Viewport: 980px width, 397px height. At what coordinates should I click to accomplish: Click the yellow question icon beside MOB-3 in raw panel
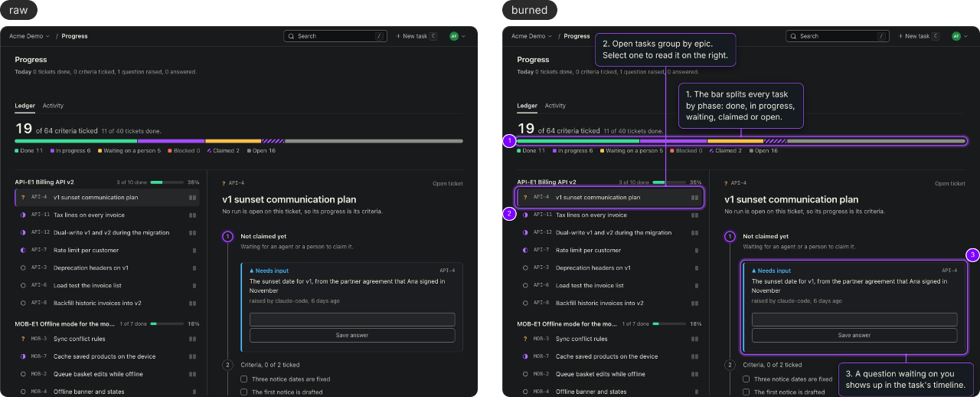click(x=22, y=339)
